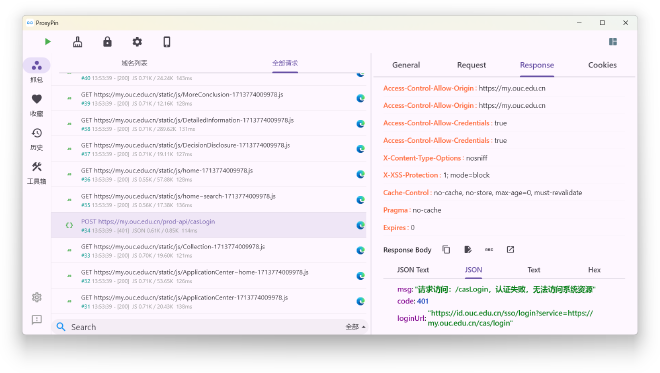Click the X-XSS-Protection header
Viewport: 660px width, 373px height.
(x=436, y=175)
